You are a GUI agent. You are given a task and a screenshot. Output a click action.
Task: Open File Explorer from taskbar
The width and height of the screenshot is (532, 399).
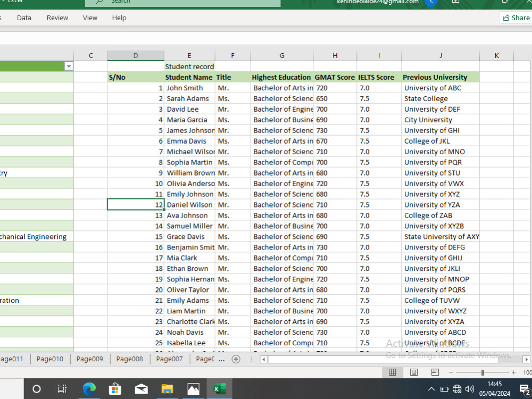167,389
